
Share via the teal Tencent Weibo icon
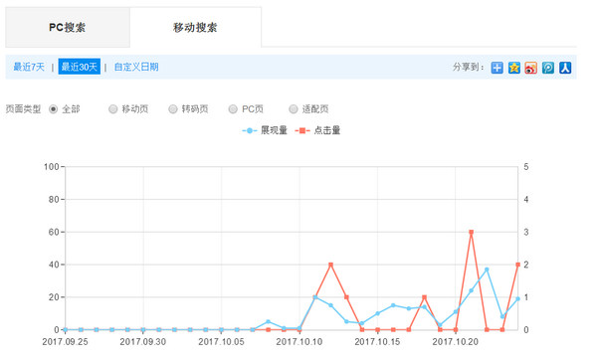[x=548, y=68]
